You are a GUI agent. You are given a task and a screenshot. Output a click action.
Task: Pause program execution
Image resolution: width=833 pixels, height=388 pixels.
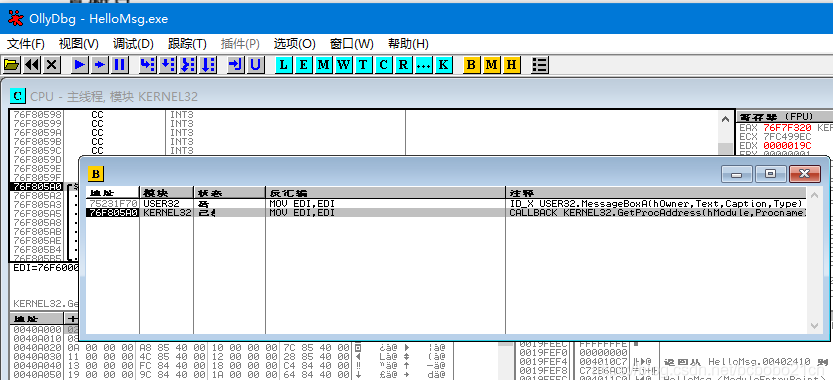pyautogui.click(x=119, y=65)
